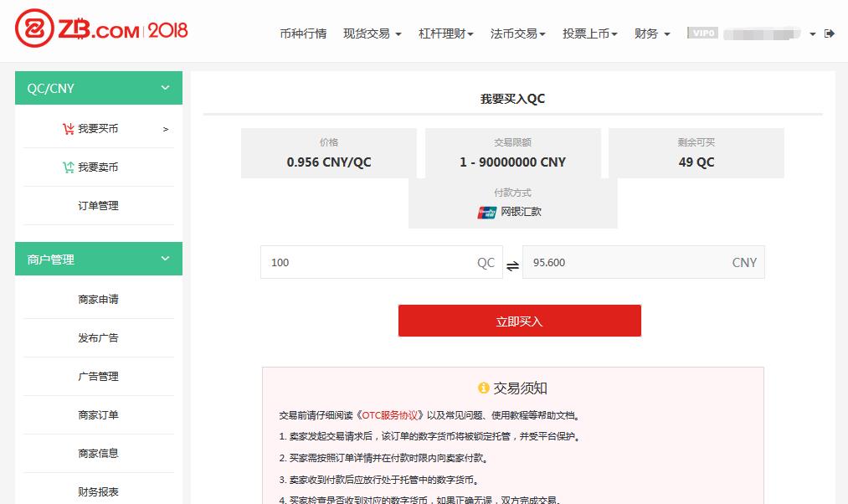Click the 立即买入 button

(x=520, y=321)
